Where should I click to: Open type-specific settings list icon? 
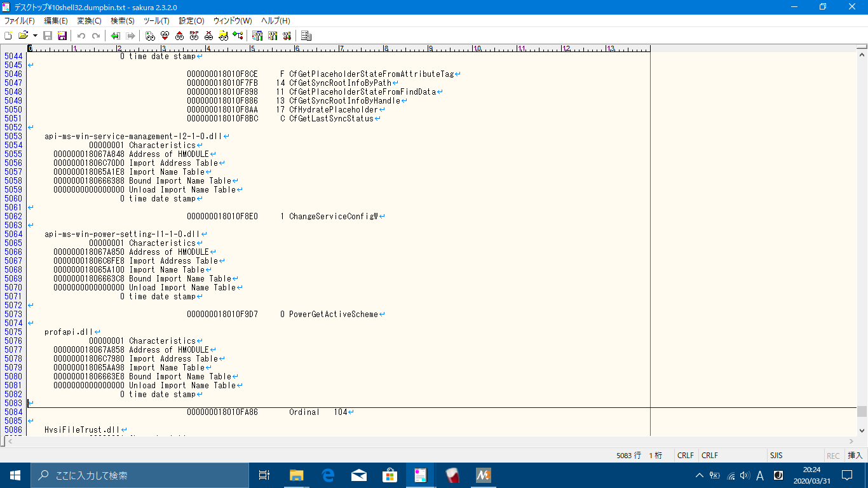(257, 36)
